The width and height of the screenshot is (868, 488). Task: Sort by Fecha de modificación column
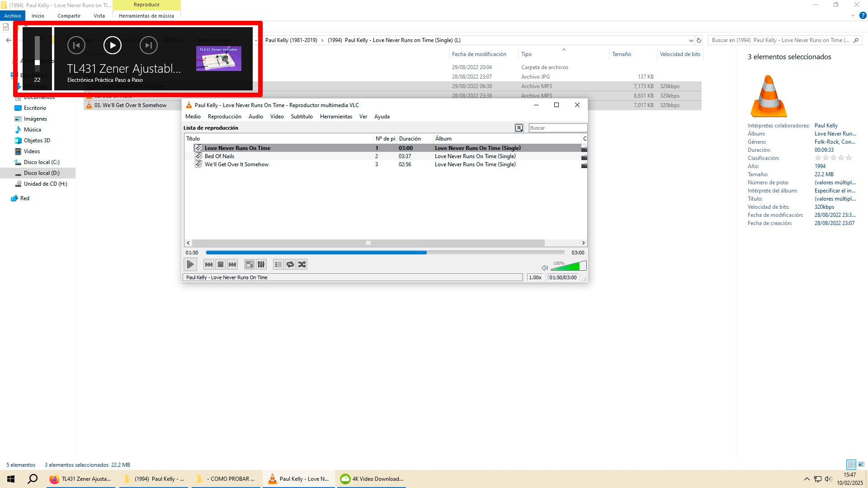pos(479,54)
